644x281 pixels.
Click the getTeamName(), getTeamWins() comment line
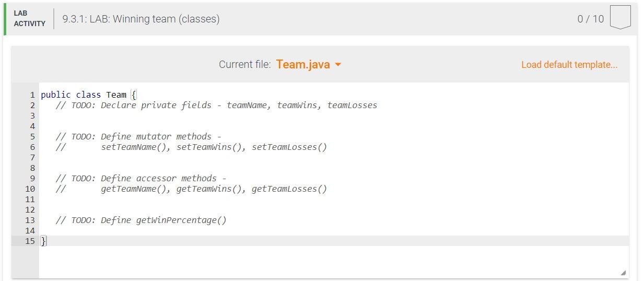tap(191, 189)
